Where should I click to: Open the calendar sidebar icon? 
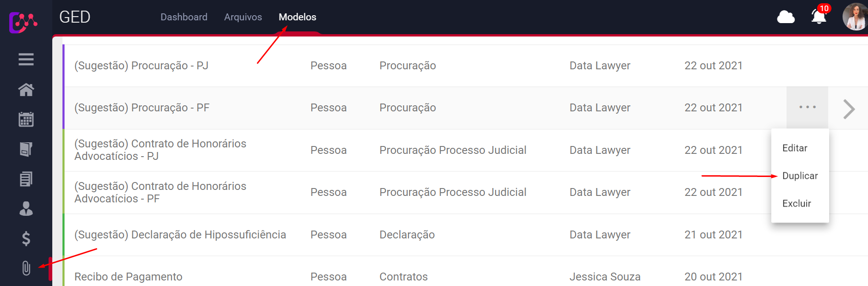[x=26, y=119]
